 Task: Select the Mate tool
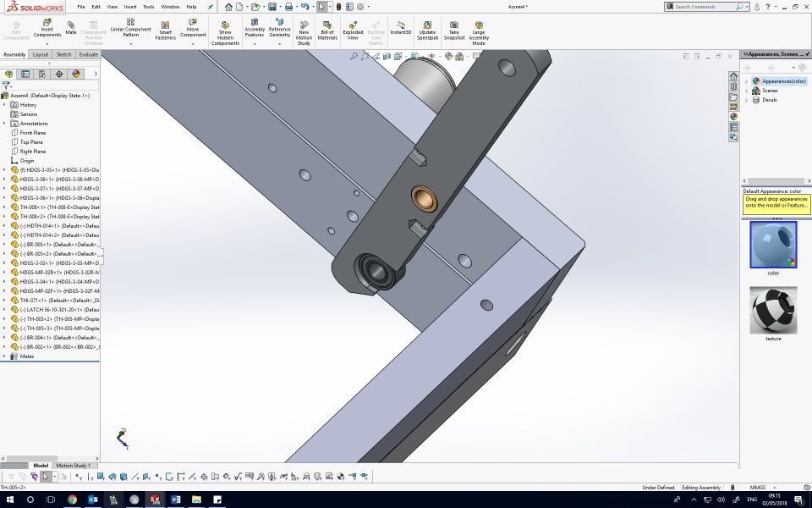click(x=71, y=29)
